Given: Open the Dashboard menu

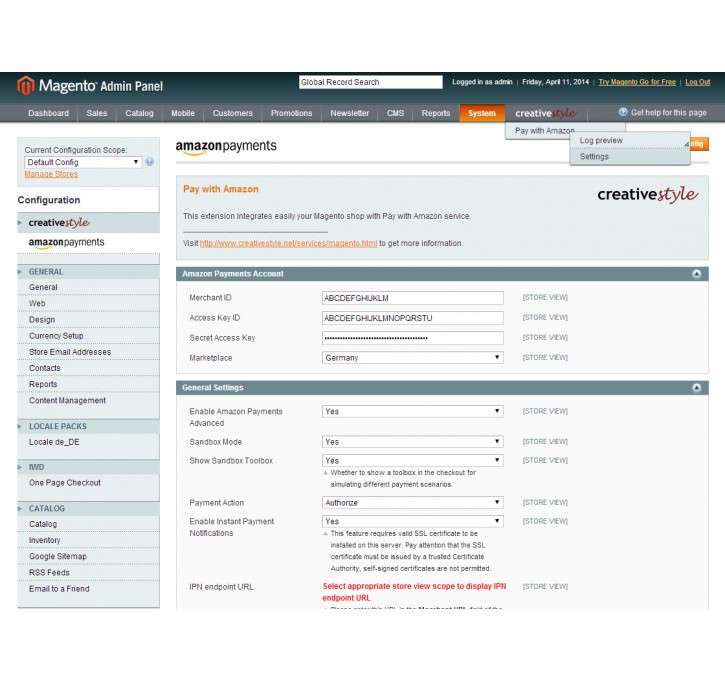Looking at the screenshot, I should pos(48,113).
